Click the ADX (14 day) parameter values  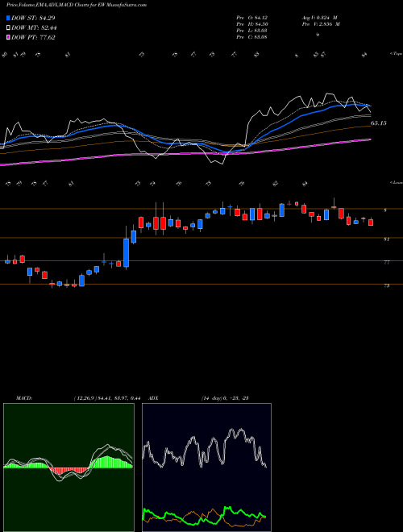tap(225, 398)
